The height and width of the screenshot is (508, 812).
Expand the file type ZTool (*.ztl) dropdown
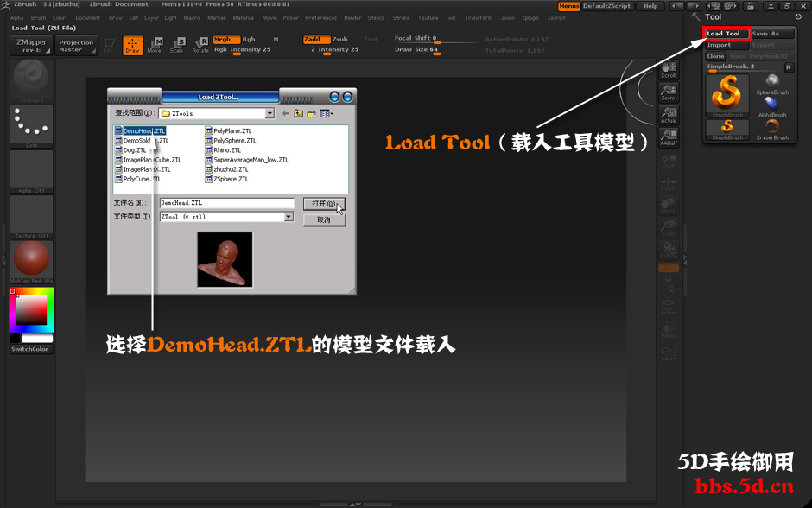pos(289,217)
